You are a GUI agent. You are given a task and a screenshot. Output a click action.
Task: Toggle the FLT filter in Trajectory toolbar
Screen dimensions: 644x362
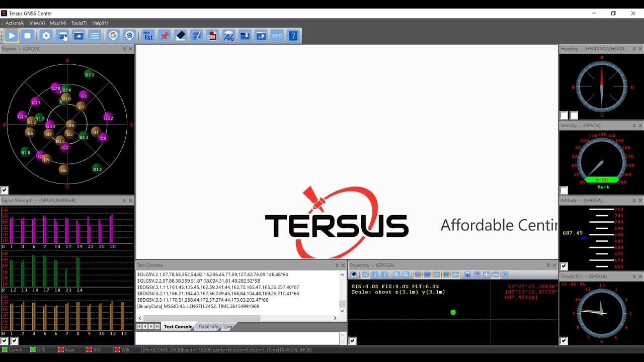437,275
